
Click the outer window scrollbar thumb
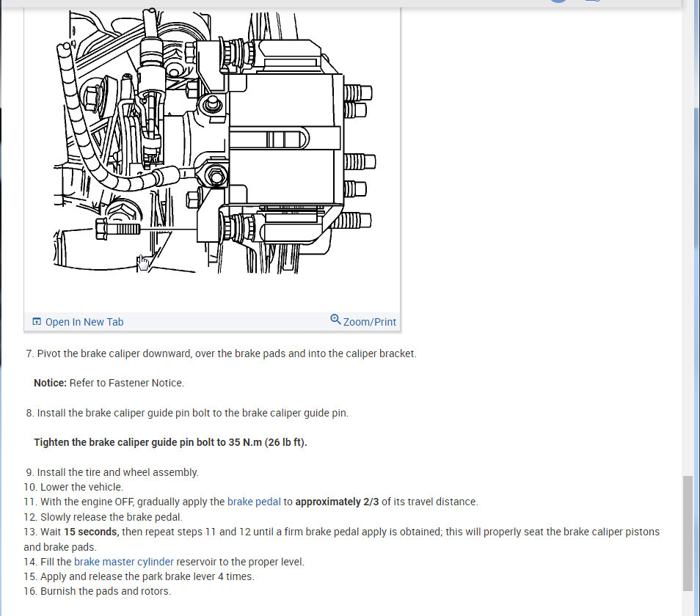697,176
